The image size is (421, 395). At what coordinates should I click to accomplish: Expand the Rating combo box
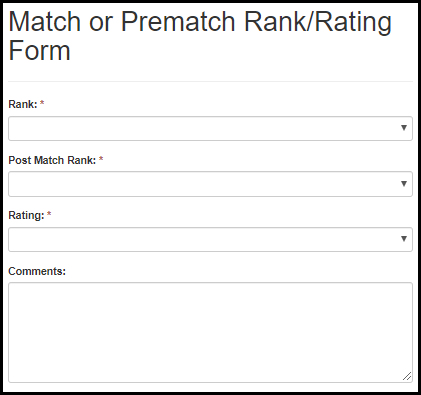210,239
